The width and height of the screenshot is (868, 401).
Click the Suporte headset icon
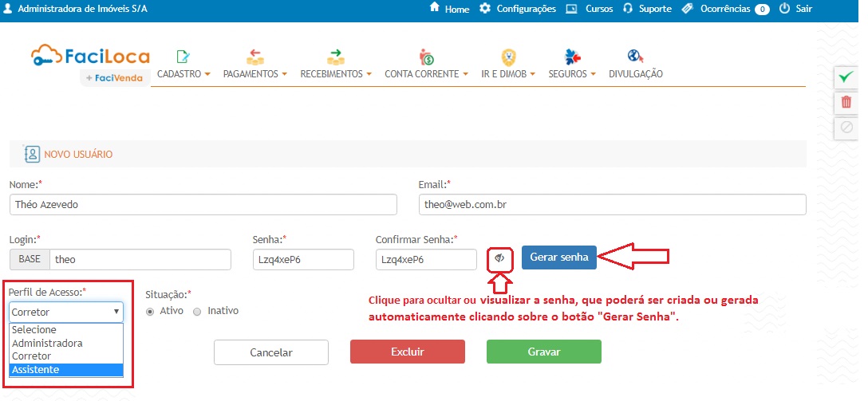pos(628,9)
